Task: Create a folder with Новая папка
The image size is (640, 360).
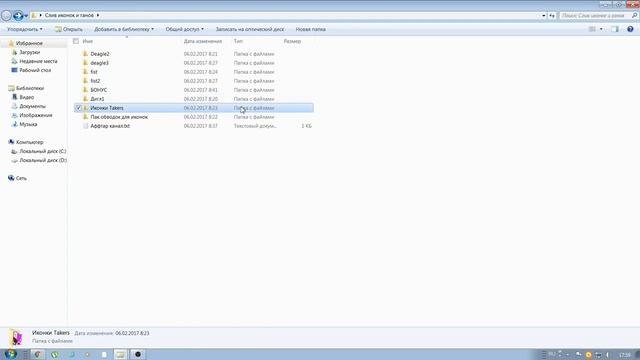Action: click(311, 29)
